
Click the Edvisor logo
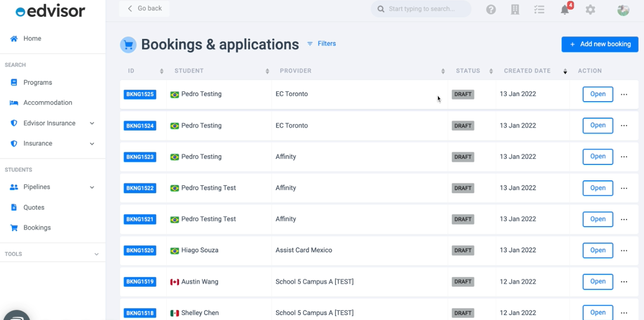(x=51, y=11)
